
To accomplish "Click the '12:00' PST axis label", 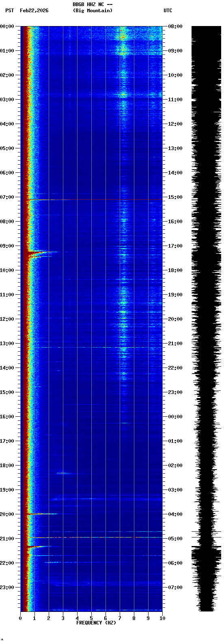I will (7, 319).
